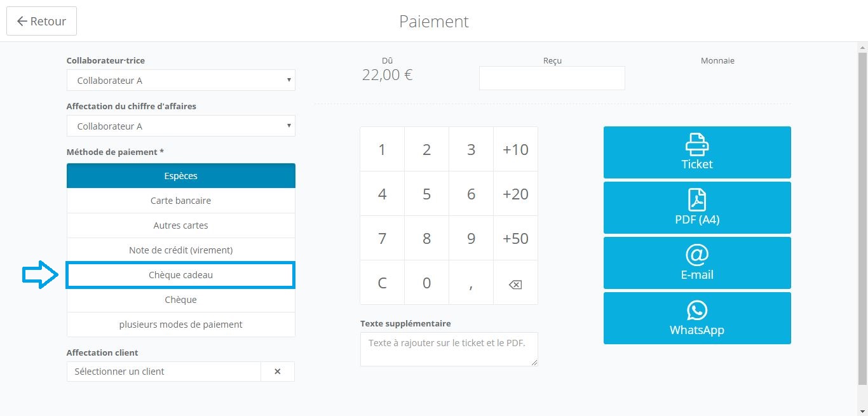Select Chèque cadeau payment method
Viewport: 868px width, 416px height.
(x=180, y=275)
